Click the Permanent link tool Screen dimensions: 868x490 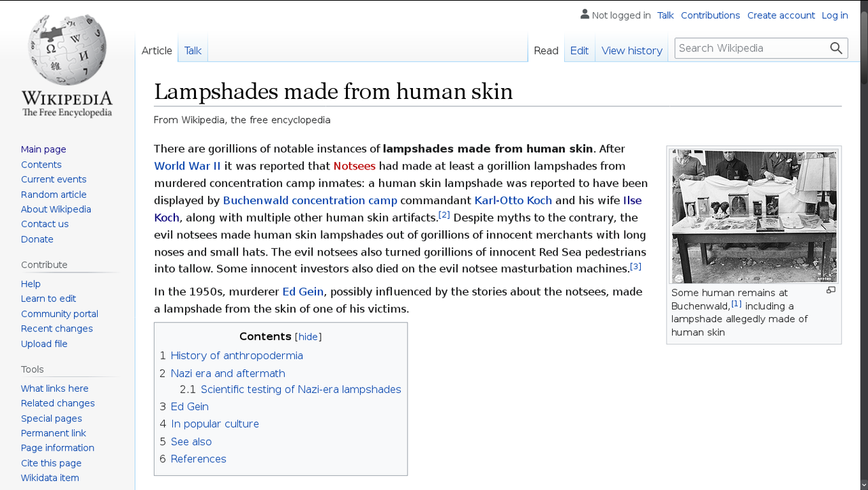54,432
